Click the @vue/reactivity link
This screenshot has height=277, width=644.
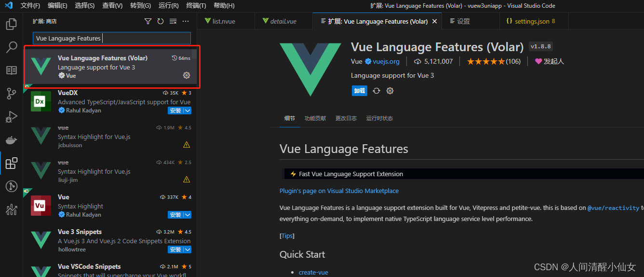click(x=613, y=208)
